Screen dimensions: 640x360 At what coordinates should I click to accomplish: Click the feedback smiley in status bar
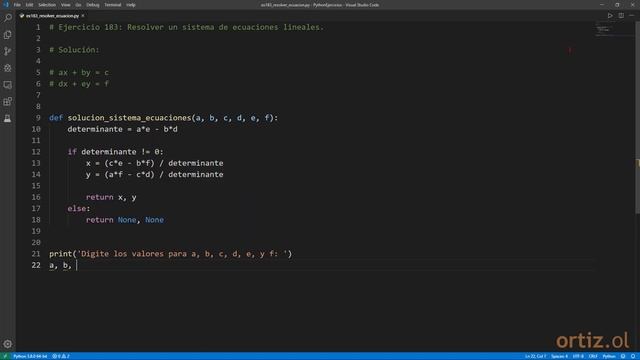(x=623, y=356)
